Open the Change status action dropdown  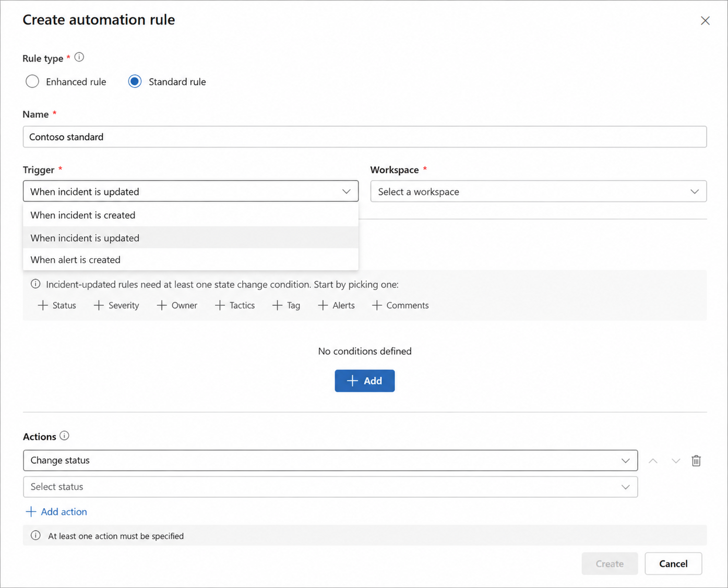[x=330, y=461]
